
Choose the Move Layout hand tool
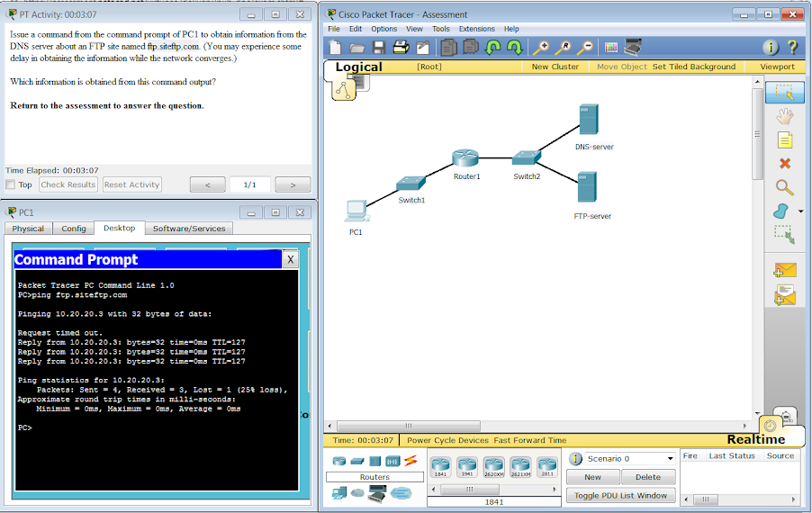point(785,116)
